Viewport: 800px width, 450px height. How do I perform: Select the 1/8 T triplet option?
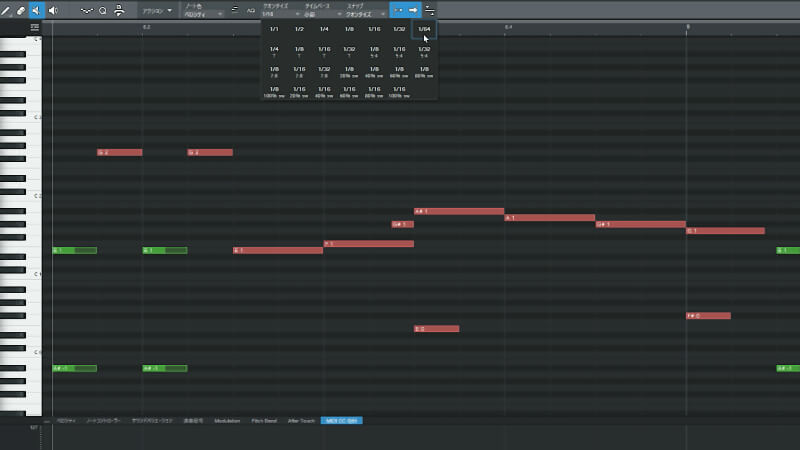[299, 52]
